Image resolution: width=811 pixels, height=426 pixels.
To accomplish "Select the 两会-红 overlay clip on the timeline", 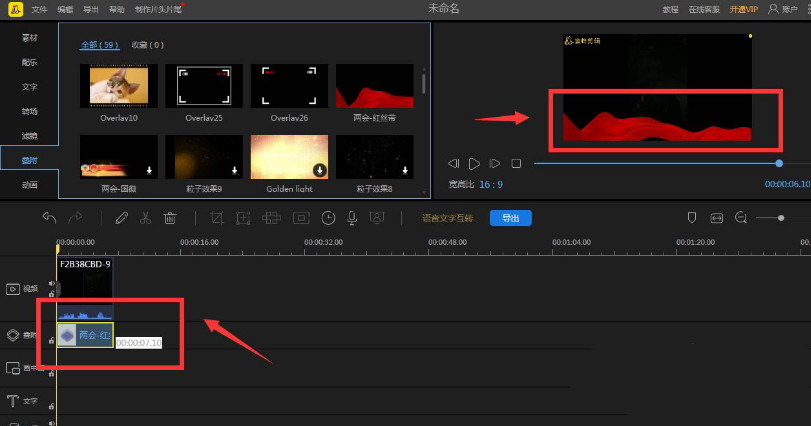I will coord(85,335).
